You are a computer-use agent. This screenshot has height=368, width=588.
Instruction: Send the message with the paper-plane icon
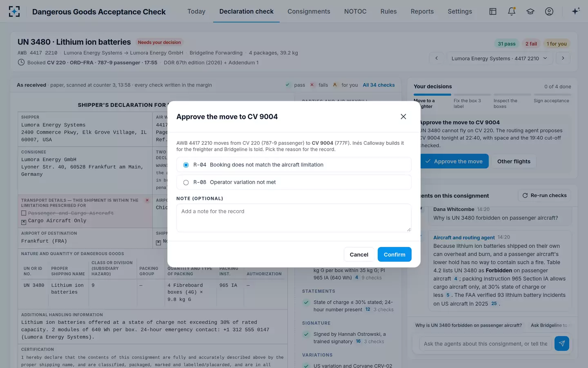point(562,343)
